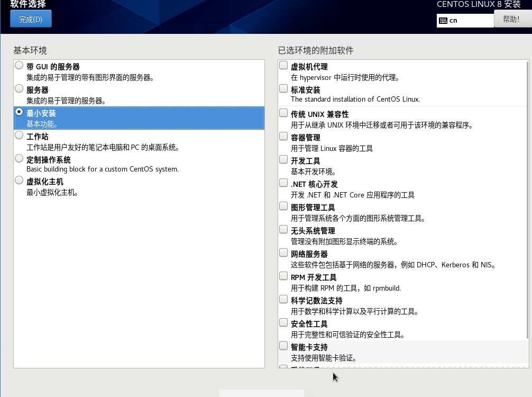Check the 标准安装 add-on
Image resolution: width=532 pixels, height=397 pixels.
284,89
